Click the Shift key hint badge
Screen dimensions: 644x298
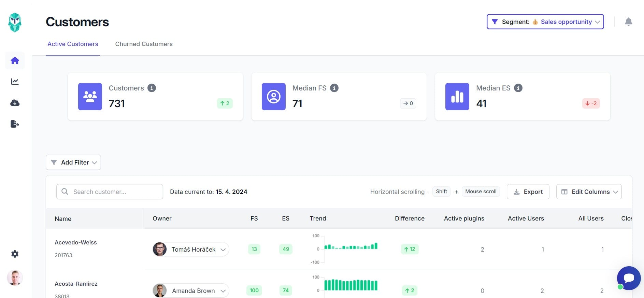point(441,191)
